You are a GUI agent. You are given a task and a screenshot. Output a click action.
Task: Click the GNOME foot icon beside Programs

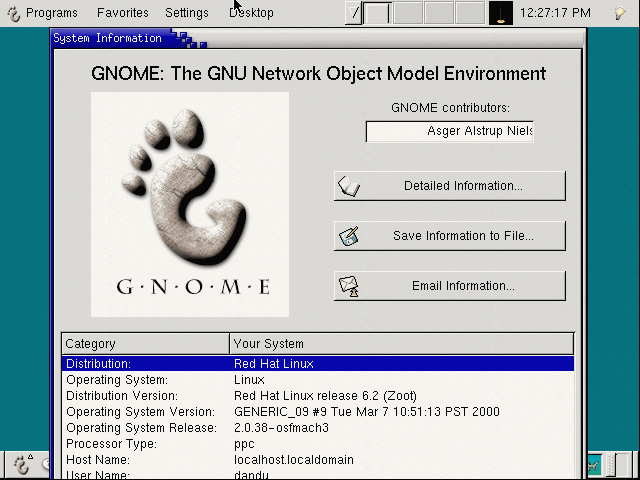[14, 14]
